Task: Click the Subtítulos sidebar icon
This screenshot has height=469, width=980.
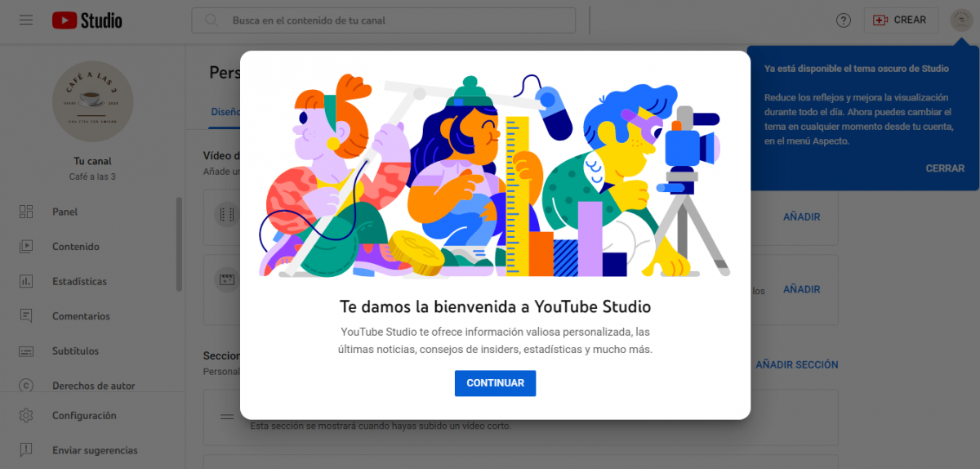Action: coord(26,351)
